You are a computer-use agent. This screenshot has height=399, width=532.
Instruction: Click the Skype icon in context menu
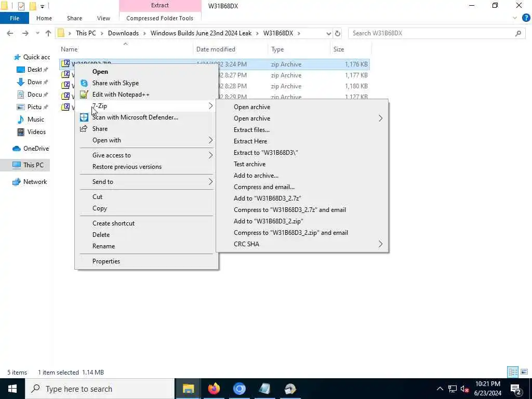[84, 83]
